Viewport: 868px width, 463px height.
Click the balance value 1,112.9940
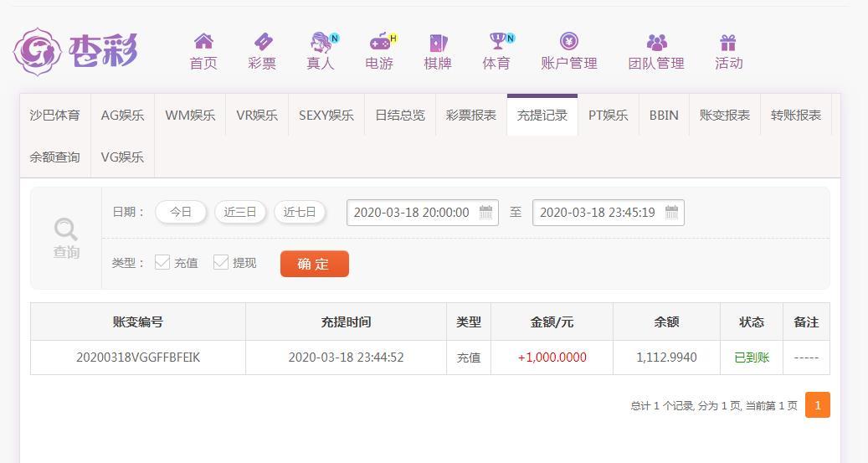click(x=666, y=358)
